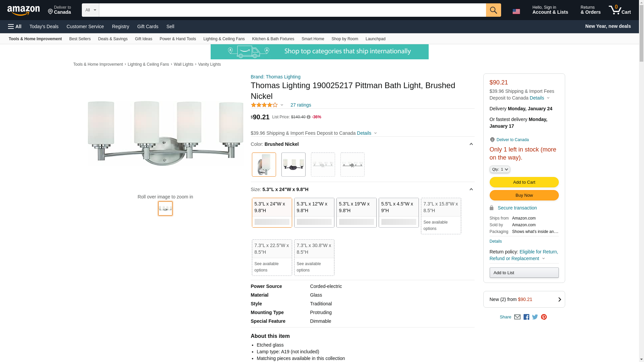The width and height of the screenshot is (644, 362).
Task: Click the US flag language icon
Action: click(x=516, y=11)
